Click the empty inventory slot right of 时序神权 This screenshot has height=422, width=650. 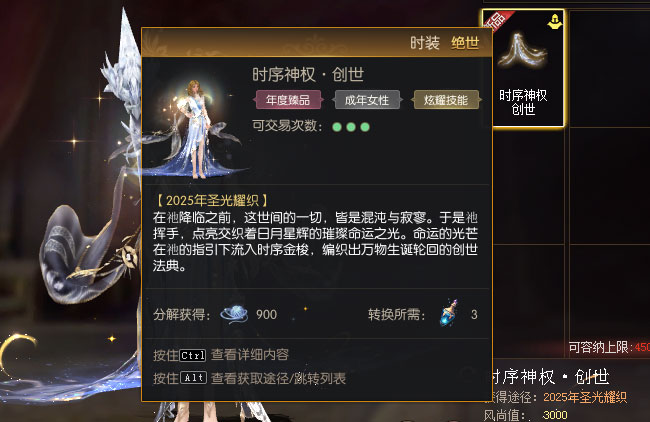pos(609,68)
